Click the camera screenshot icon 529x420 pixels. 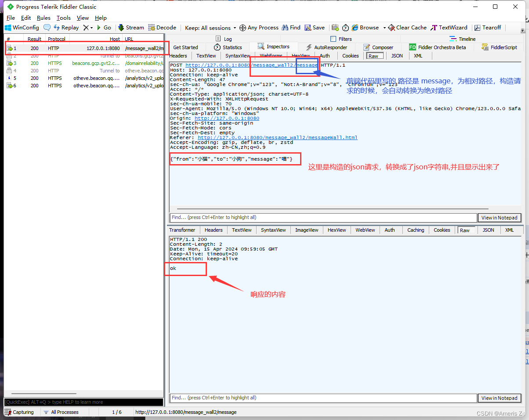[x=335, y=27]
